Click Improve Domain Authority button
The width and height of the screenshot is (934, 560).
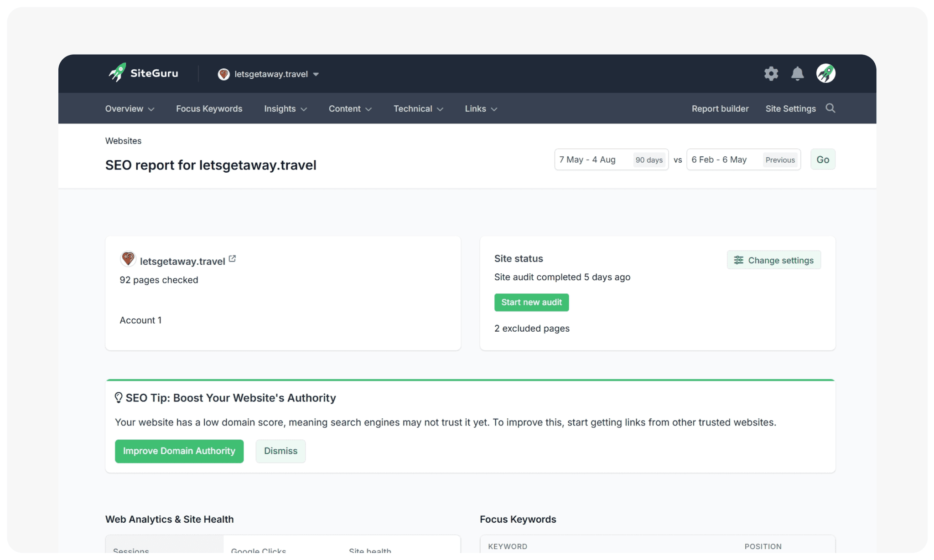[179, 451]
